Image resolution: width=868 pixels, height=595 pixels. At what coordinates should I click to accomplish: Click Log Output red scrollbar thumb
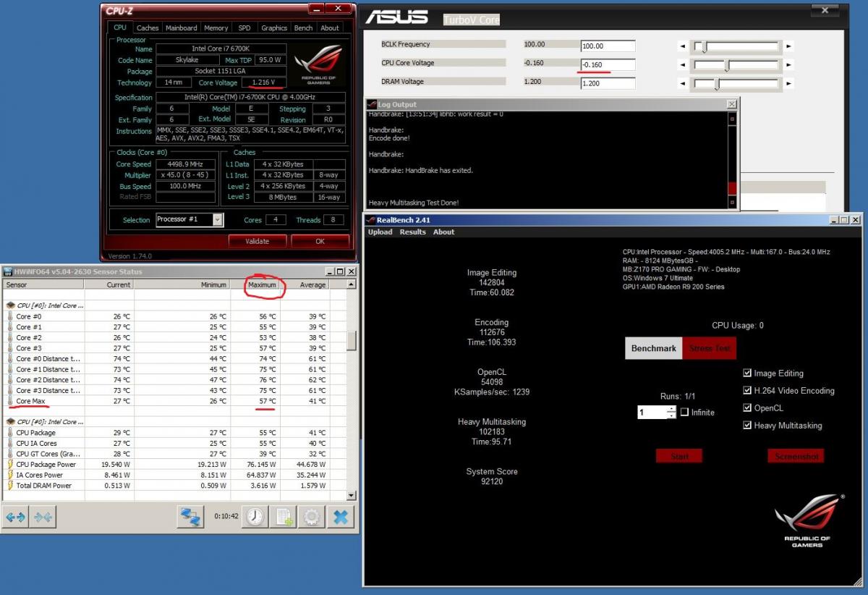[732, 187]
